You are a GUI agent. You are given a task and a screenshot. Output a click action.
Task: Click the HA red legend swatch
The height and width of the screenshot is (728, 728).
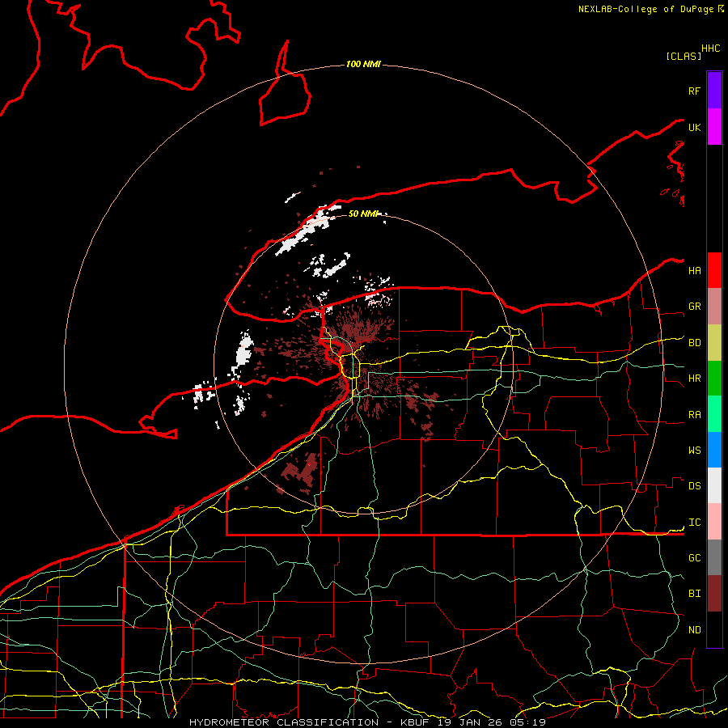point(714,270)
